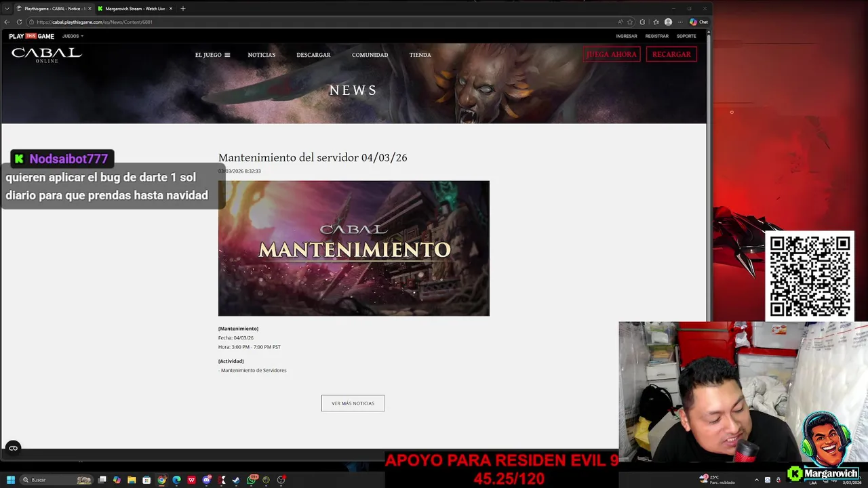This screenshot has height=488, width=868.
Task: Click the RECARGAR button
Action: coord(671,54)
